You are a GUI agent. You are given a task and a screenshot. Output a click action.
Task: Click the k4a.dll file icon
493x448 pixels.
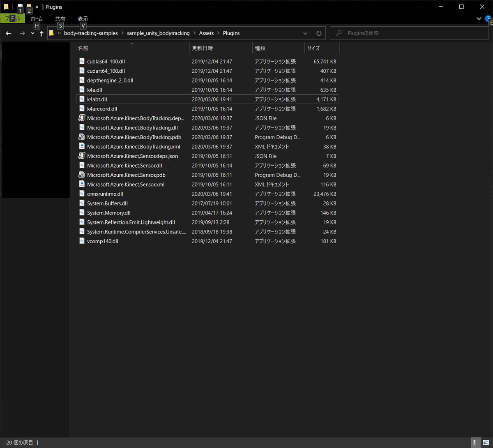82,90
